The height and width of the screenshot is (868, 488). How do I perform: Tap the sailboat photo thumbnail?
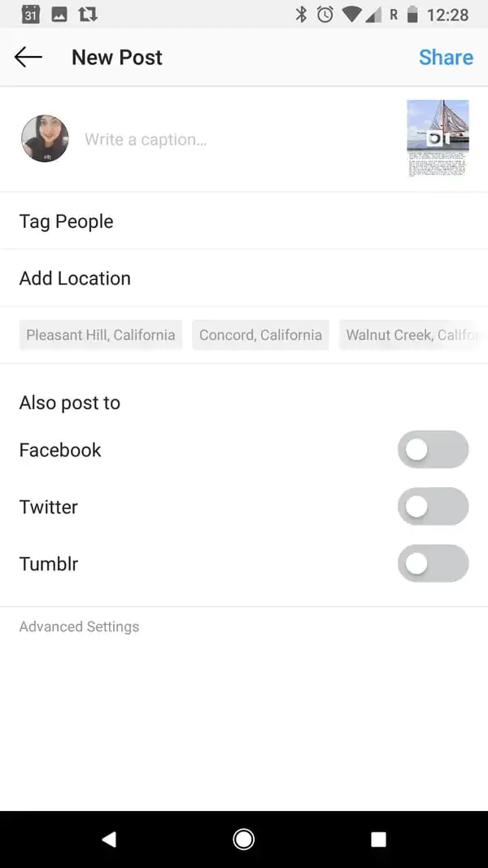tap(438, 137)
